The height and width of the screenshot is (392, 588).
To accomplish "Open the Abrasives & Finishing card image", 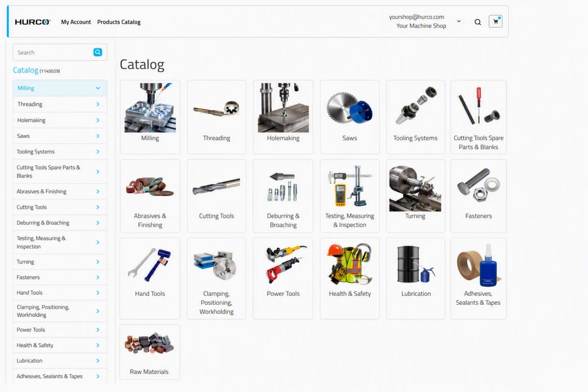I will (x=150, y=187).
